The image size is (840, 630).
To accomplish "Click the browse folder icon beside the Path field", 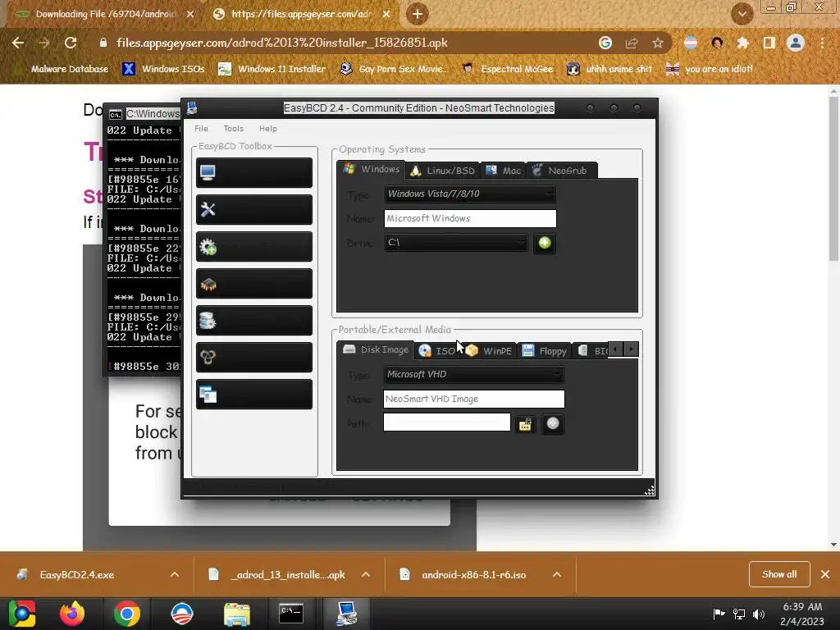I will pos(526,424).
